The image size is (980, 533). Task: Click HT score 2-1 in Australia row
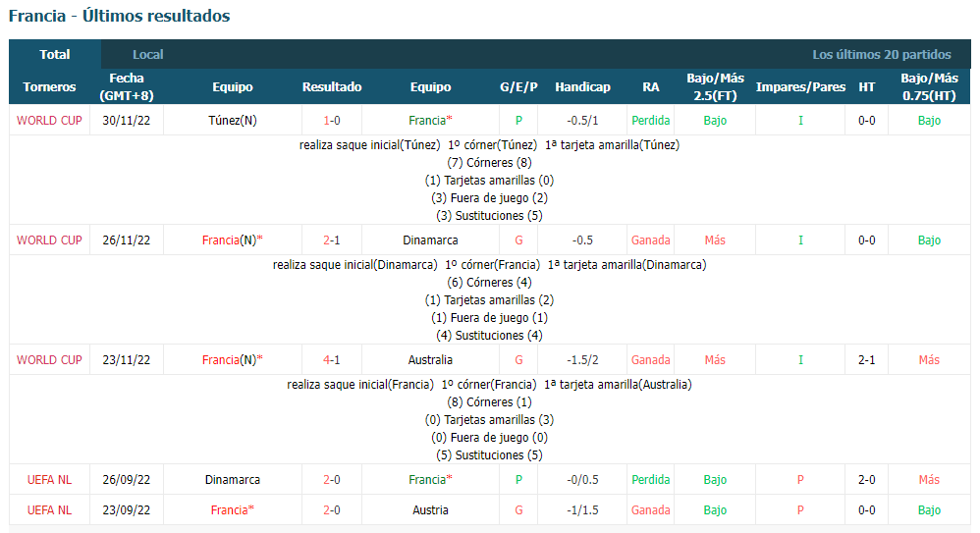pos(866,360)
